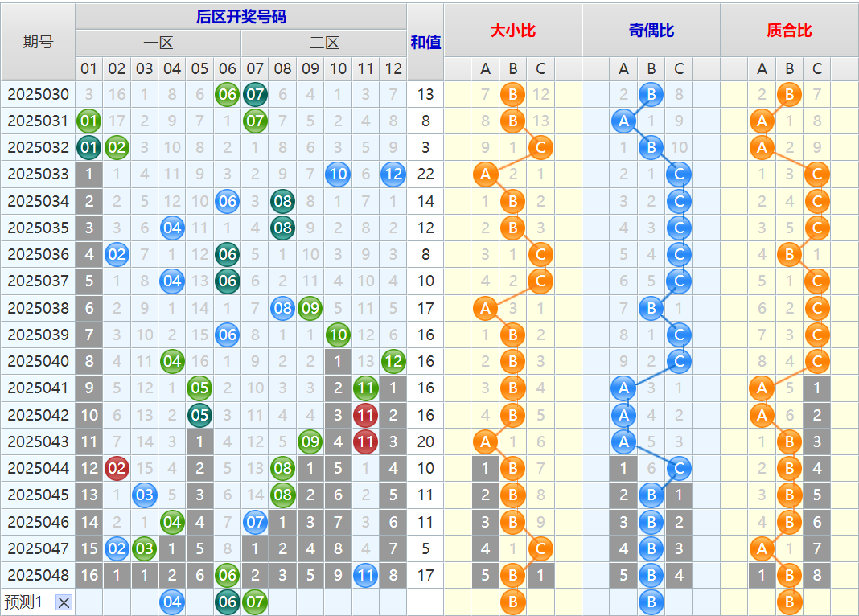The width and height of the screenshot is (859, 616).
Task: Click ball 01 in row 2025031
Action: (x=88, y=121)
